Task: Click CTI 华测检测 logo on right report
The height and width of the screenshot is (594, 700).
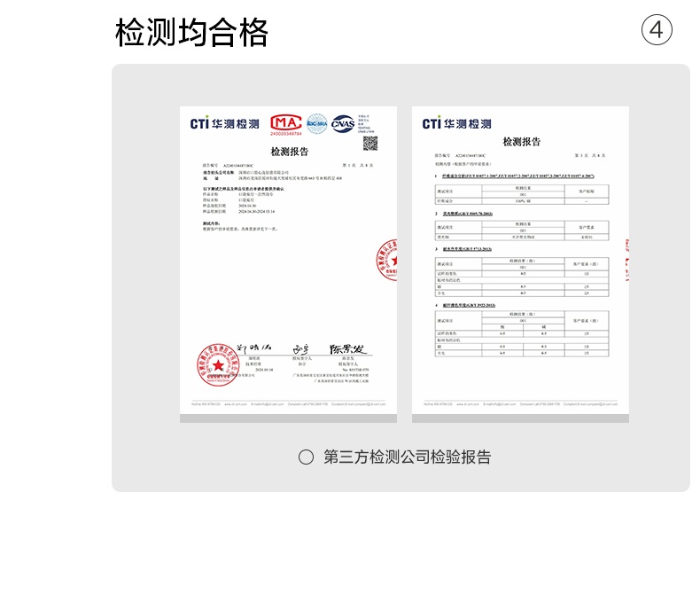Action: 456,123
